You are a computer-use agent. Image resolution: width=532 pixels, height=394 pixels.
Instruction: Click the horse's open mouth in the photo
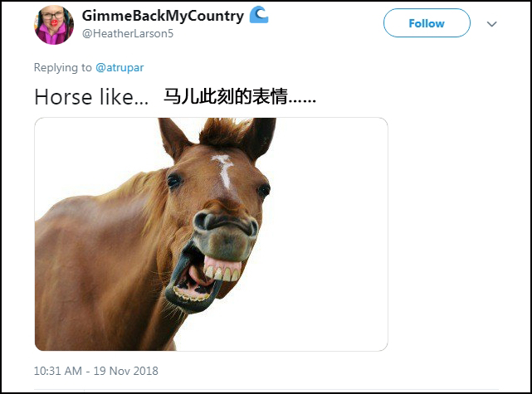tap(200, 276)
